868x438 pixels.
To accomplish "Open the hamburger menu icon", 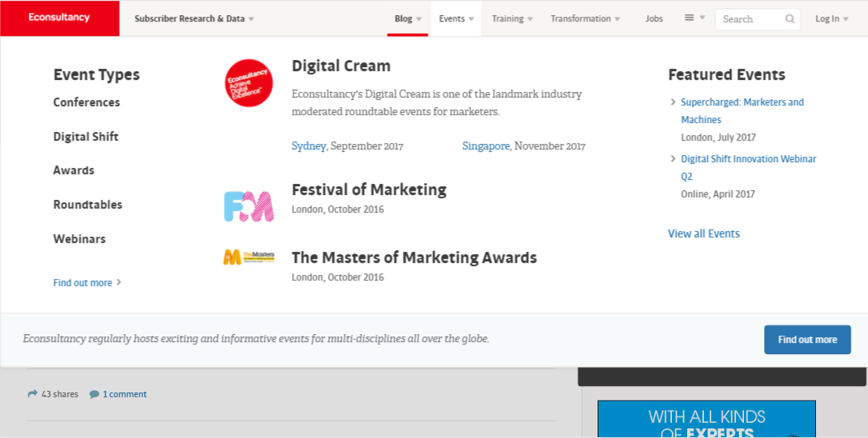I will pyautogui.click(x=689, y=18).
